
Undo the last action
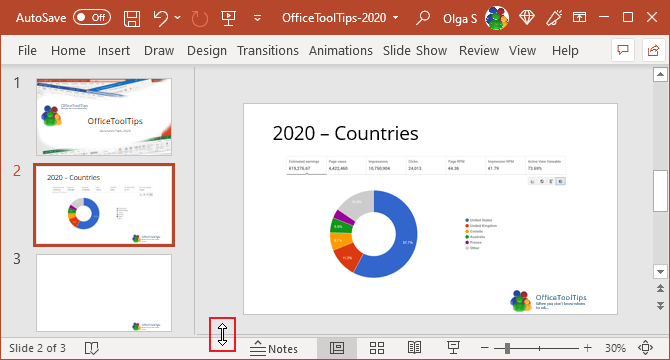pyautogui.click(x=161, y=18)
